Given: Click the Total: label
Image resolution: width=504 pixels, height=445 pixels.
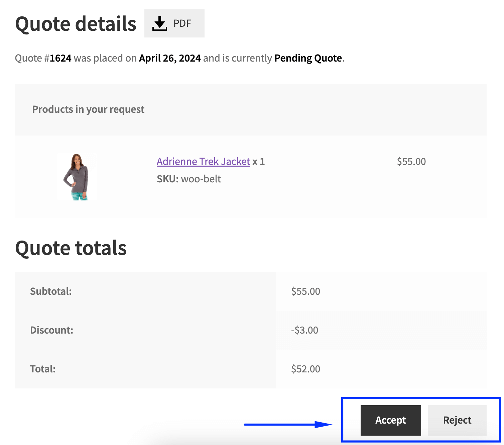Looking at the screenshot, I should point(43,369).
